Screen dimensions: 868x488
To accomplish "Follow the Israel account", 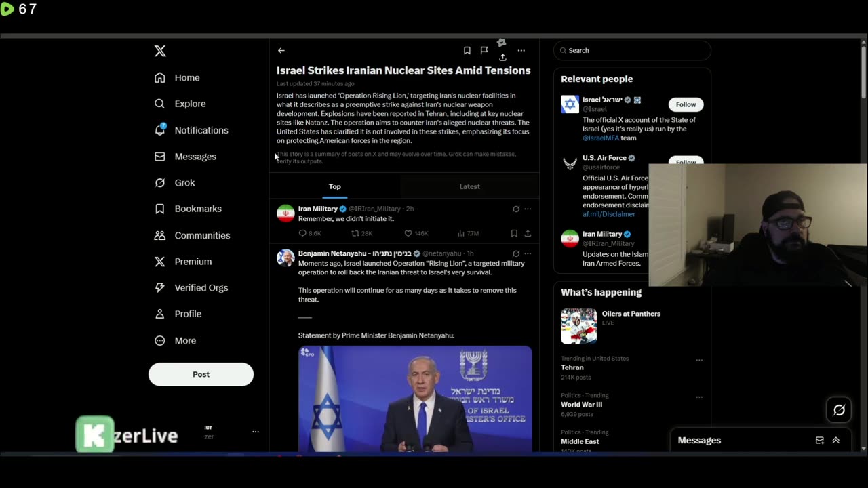I will coord(686,104).
